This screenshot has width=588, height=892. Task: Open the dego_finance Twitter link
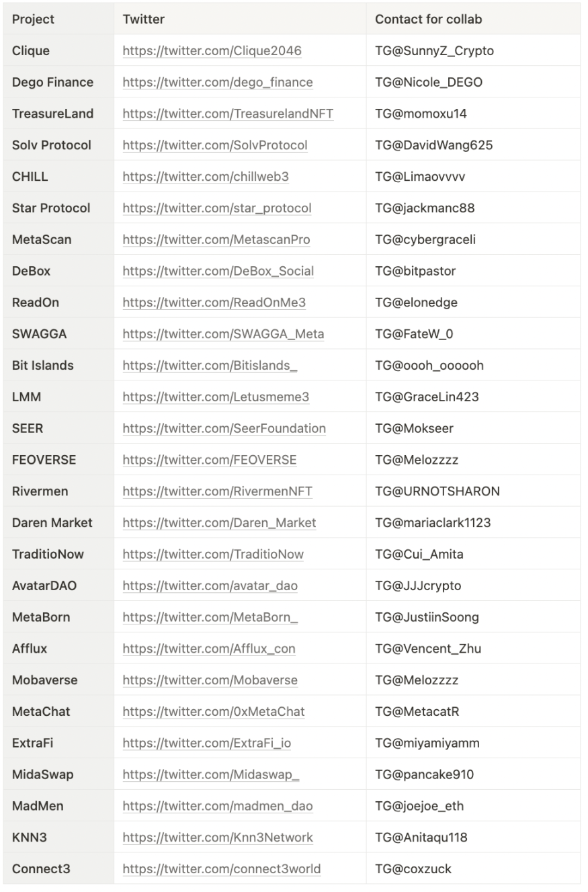(x=218, y=82)
